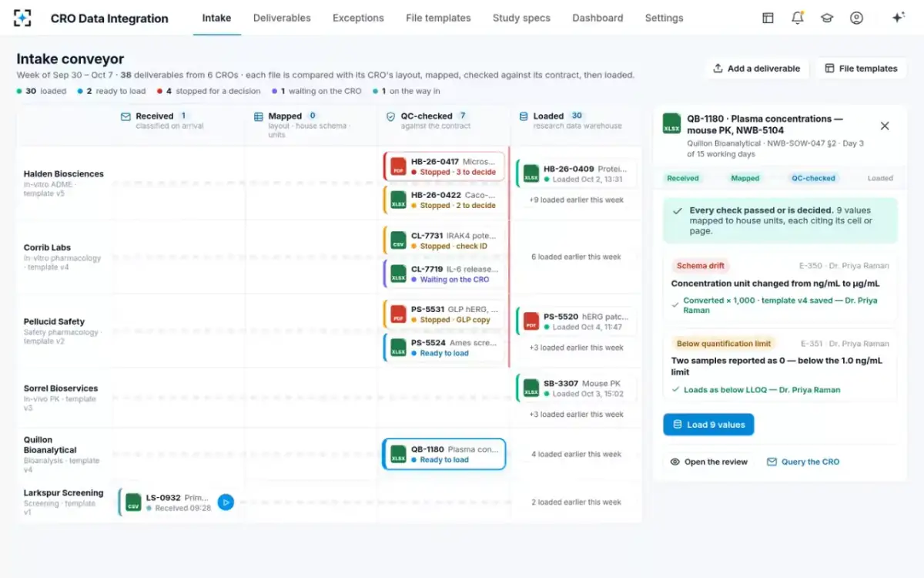Viewport: 924px width, 578px height.
Task: Switch to the Deliverables tab
Action: (282, 18)
